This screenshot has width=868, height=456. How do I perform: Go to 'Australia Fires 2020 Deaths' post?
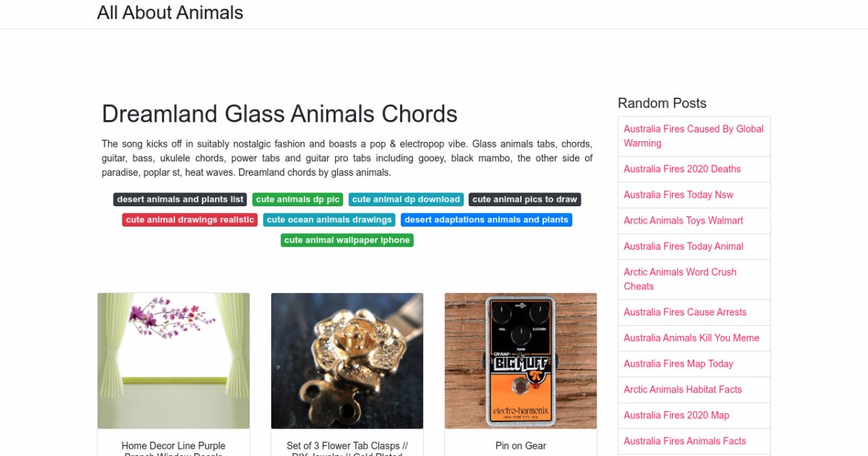tap(682, 169)
